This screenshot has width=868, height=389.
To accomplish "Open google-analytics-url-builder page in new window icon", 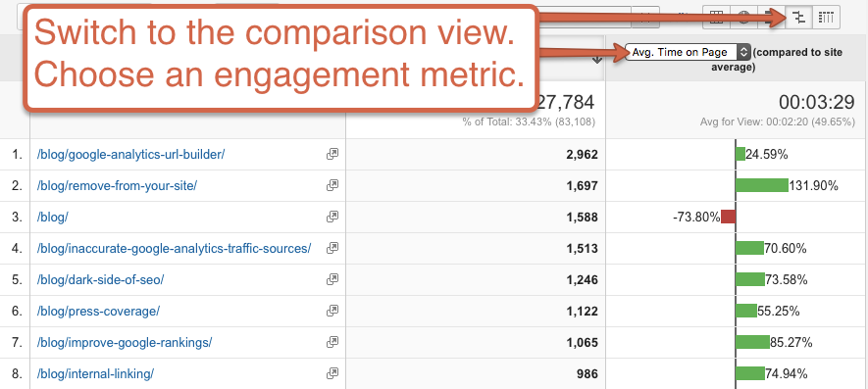I will (332, 155).
